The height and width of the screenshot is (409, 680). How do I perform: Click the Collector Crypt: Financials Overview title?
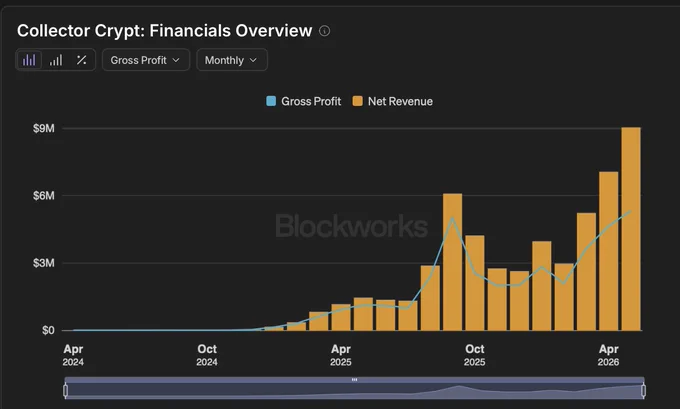(164, 31)
